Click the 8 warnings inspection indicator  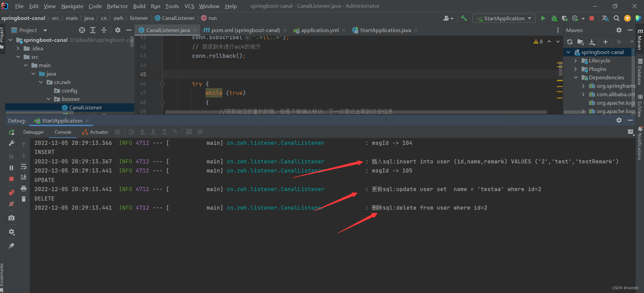[x=538, y=42]
